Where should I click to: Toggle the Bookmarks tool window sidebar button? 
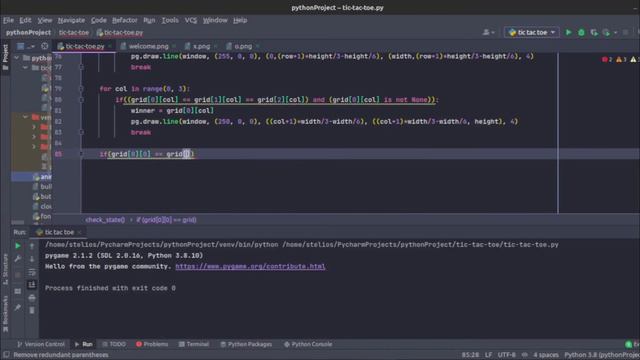point(5,314)
